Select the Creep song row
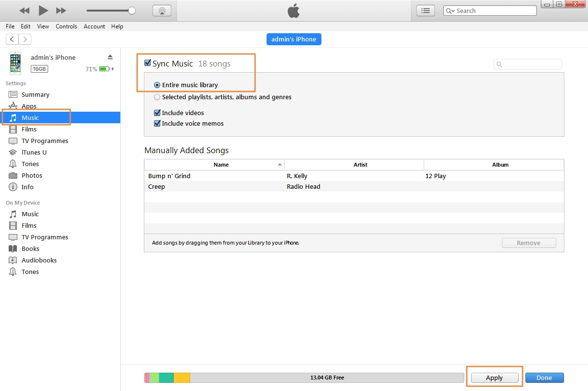 (x=354, y=186)
